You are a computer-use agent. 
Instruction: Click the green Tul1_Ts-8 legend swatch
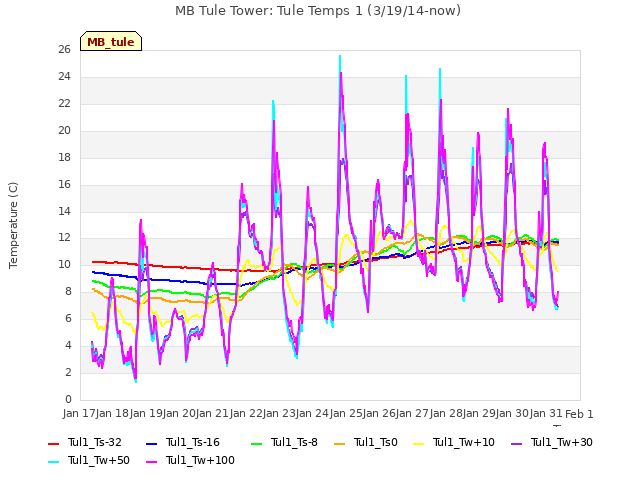(x=256, y=443)
